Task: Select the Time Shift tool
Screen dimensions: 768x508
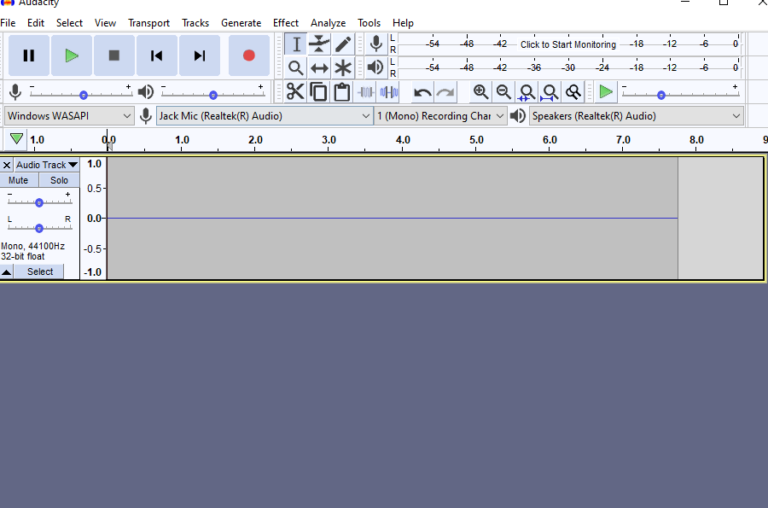Action: coord(319,68)
